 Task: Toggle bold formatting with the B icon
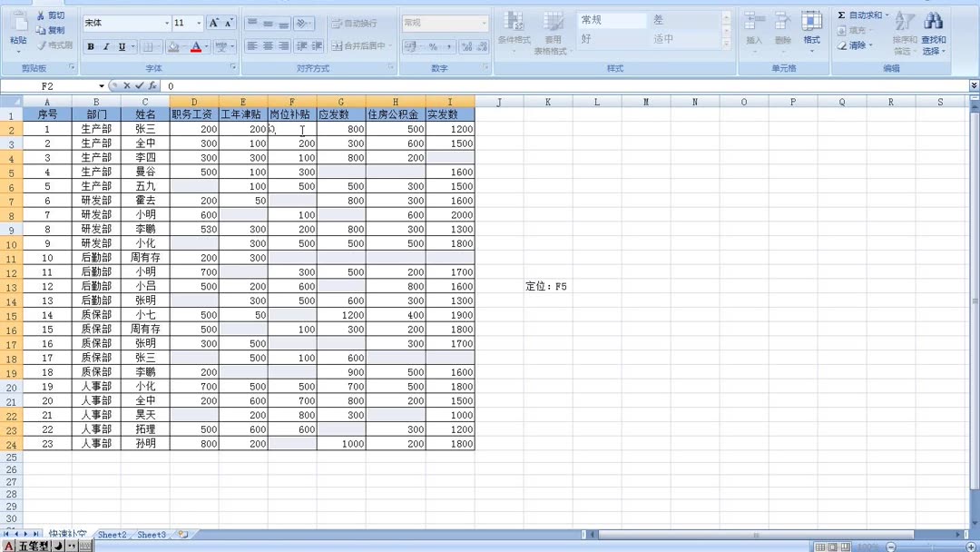click(x=91, y=44)
